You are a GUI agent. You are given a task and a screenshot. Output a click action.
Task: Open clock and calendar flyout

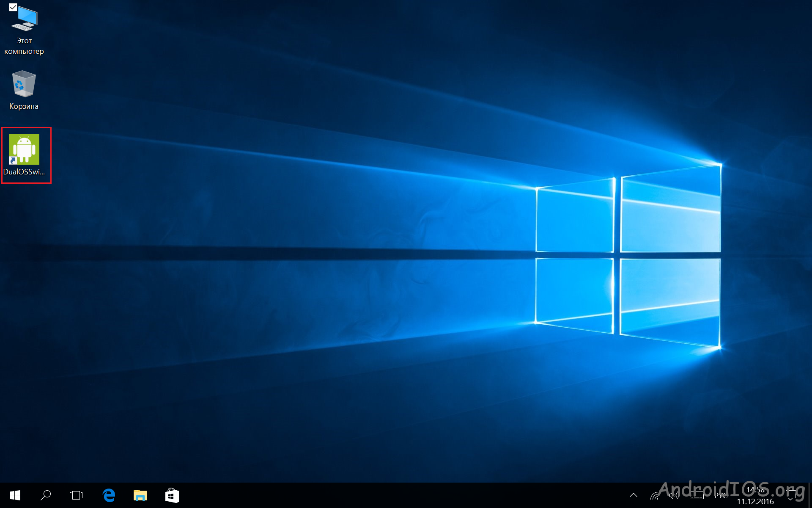(x=755, y=496)
